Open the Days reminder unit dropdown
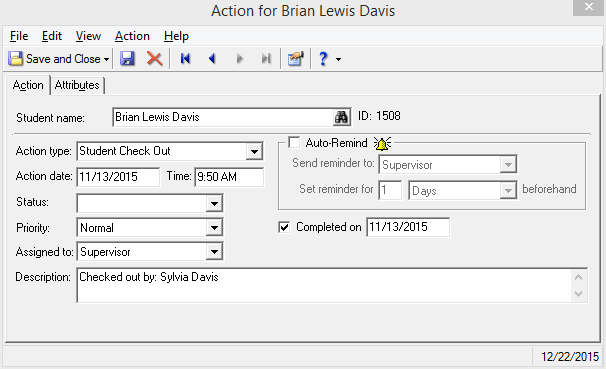The image size is (606, 369). pos(508,190)
